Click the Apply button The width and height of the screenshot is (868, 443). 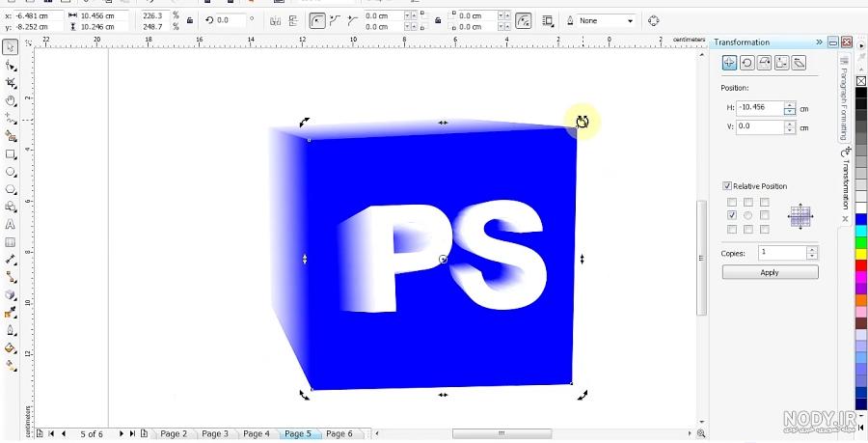[x=770, y=272]
